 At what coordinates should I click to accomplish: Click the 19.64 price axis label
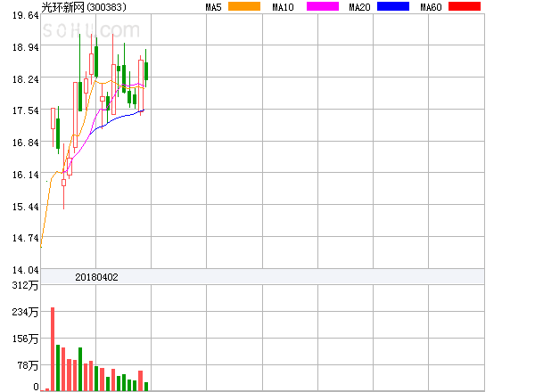[26, 15]
